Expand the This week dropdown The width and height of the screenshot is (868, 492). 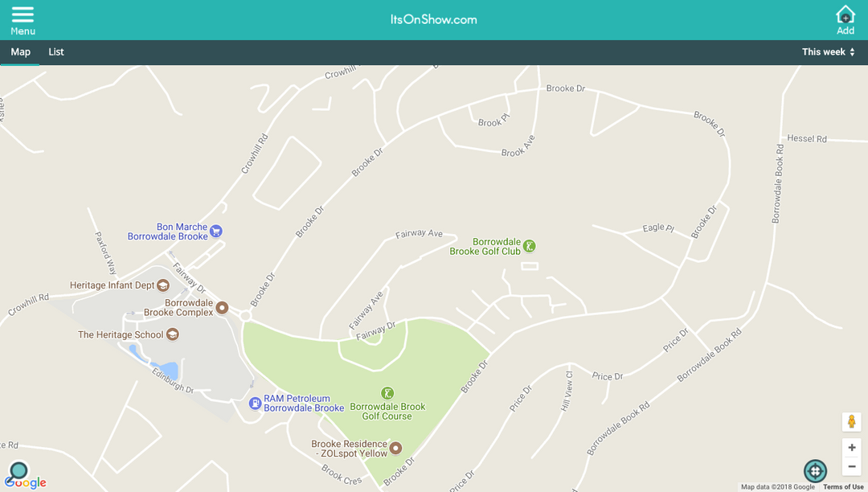(828, 52)
